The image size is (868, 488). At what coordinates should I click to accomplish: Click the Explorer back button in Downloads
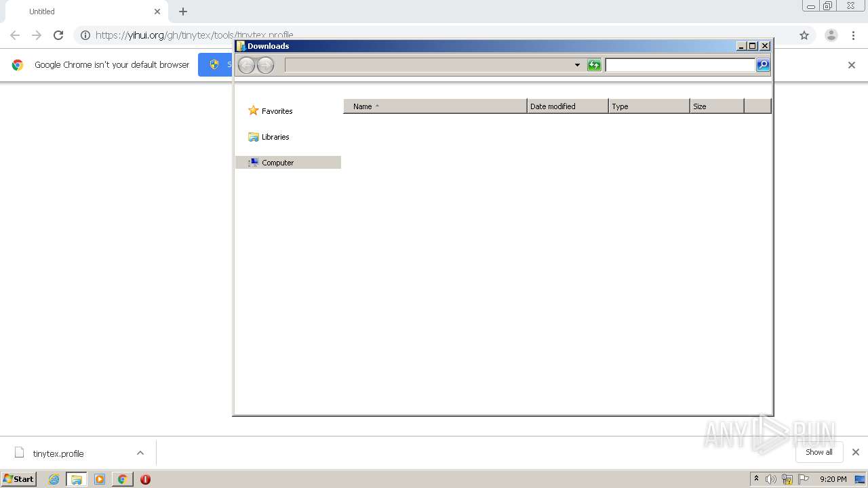click(x=247, y=65)
